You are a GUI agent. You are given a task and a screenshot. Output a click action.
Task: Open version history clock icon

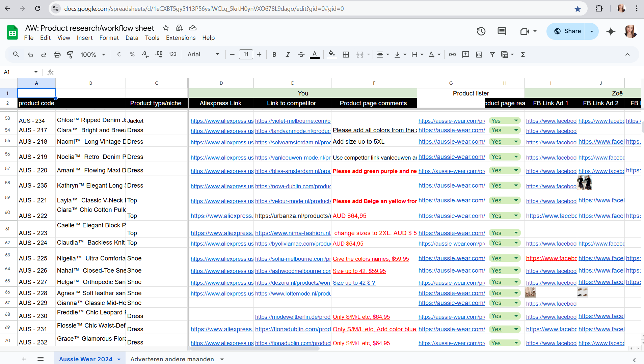(481, 31)
